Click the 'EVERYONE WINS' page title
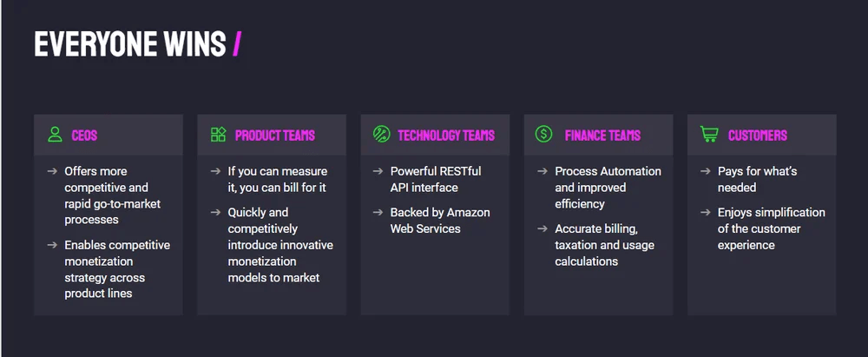 pyautogui.click(x=129, y=44)
